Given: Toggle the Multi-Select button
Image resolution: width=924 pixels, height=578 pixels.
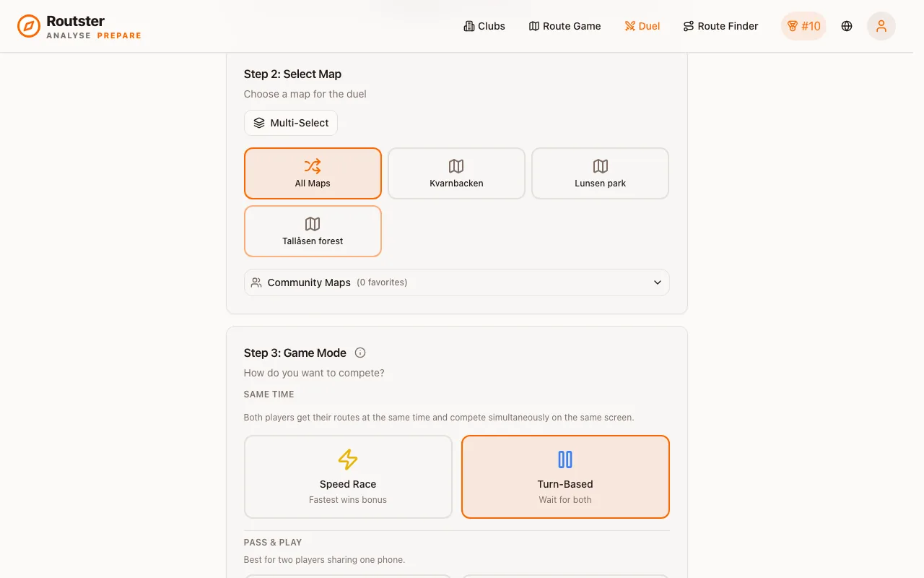Looking at the screenshot, I should tap(291, 123).
